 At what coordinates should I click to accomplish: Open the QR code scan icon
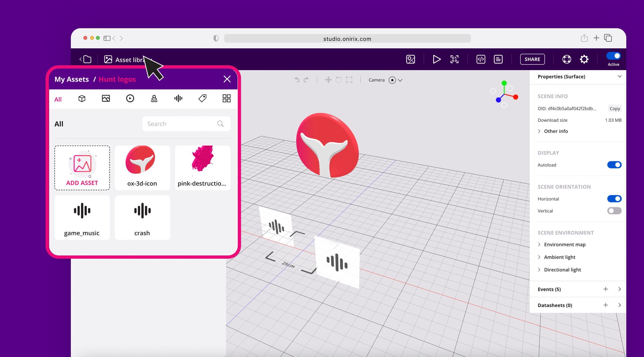coord(454,59)
